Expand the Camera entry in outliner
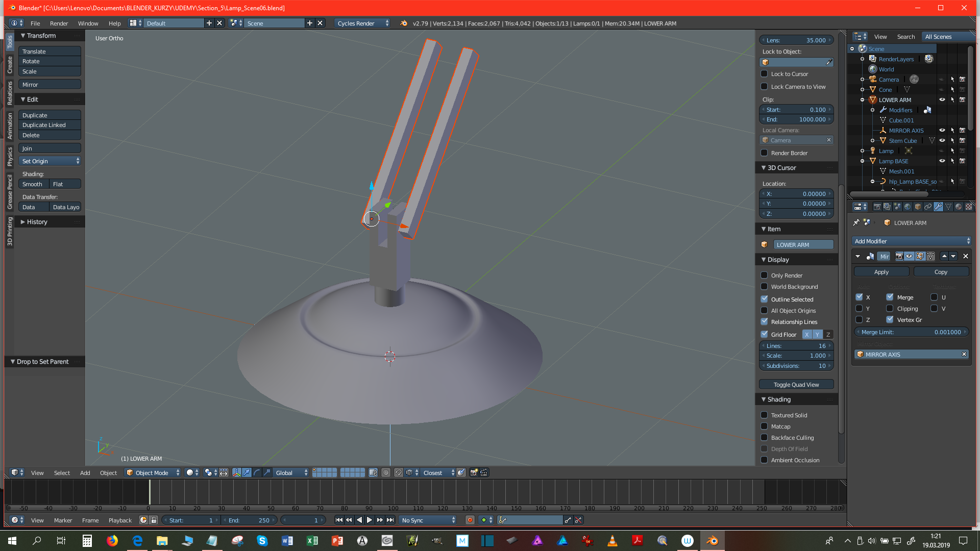This screenshot has width=980, height=551. point(862,80)
